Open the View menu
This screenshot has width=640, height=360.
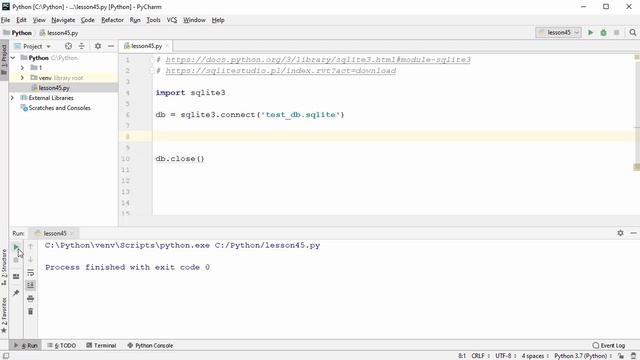[39, 20]
